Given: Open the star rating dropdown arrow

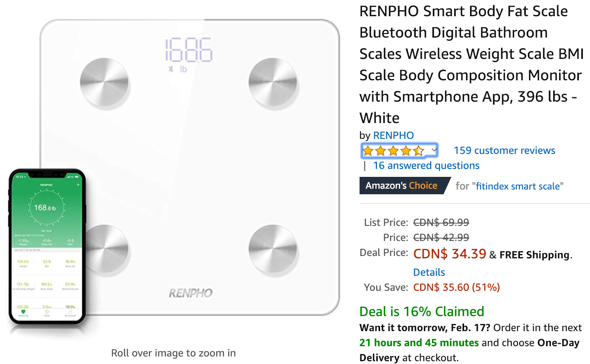Looking at the screenshot, I should click(434, 150).
